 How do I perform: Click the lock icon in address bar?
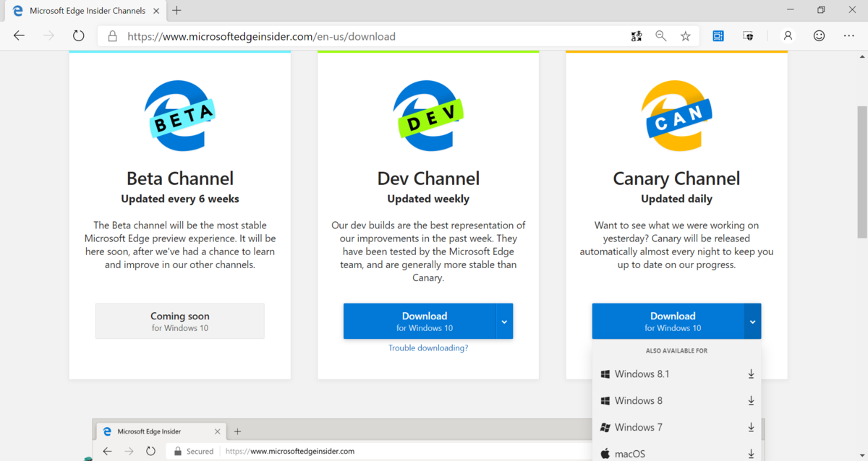click(x=111, y=36)
